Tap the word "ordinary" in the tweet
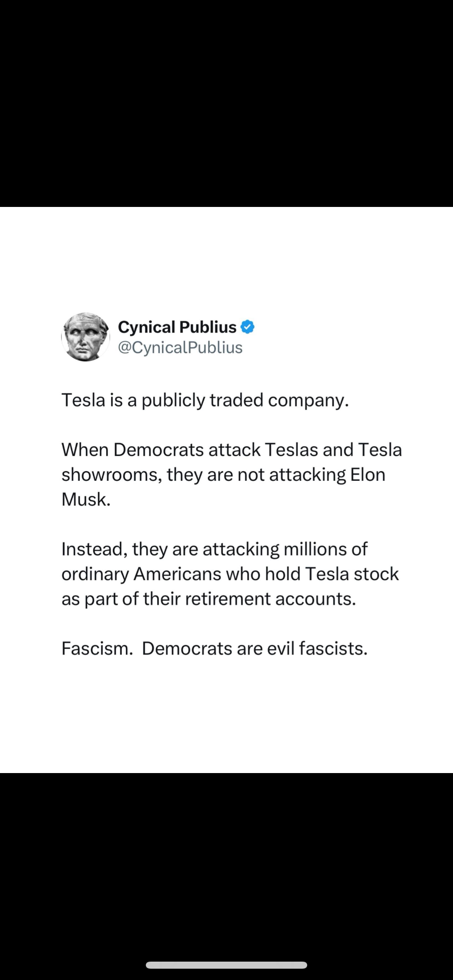453x980 pixels. click(x=95, y=574)
